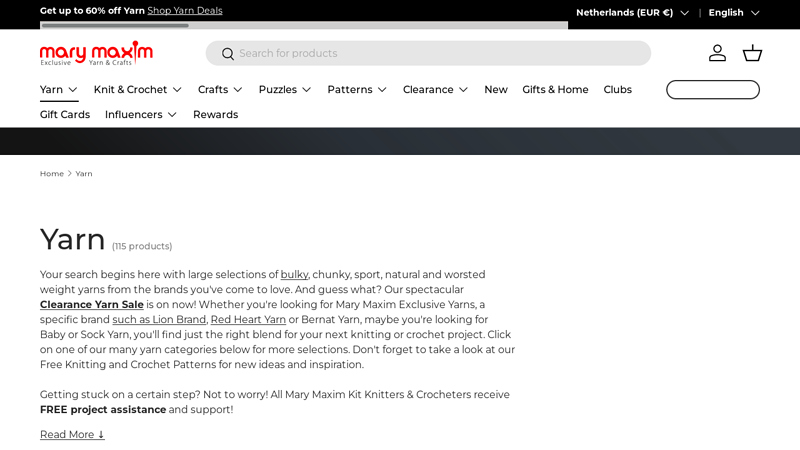The width and height of the screenshot is (800, 450).
Task: Open the English language selector
Action: pyautogui.click(x=733, y=13)
